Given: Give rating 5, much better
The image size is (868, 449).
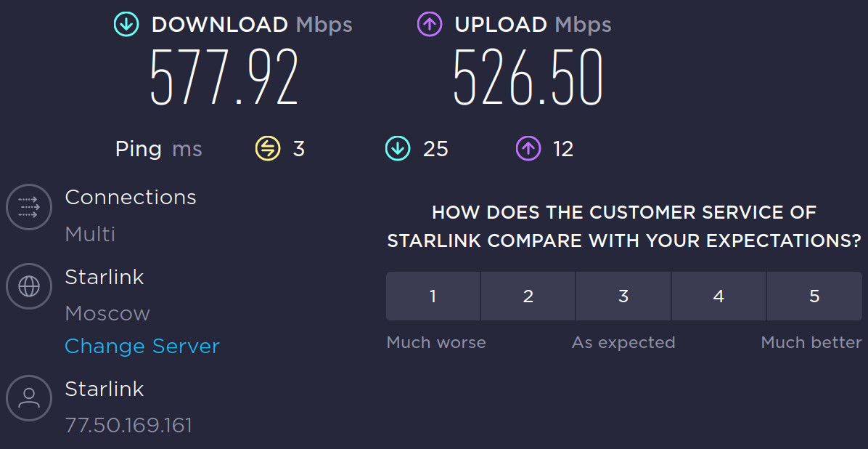Looking at the screenshot, I should tap(814, 296).
